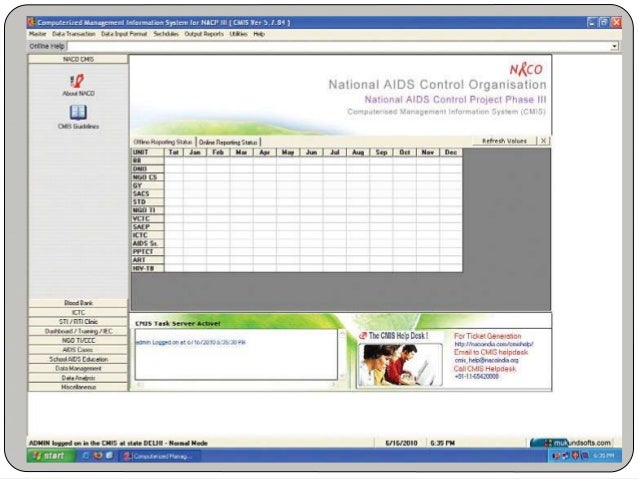638x479 pixels.
Task: Click the 6/16/2010 date in status bar
Action: [401, 443]
